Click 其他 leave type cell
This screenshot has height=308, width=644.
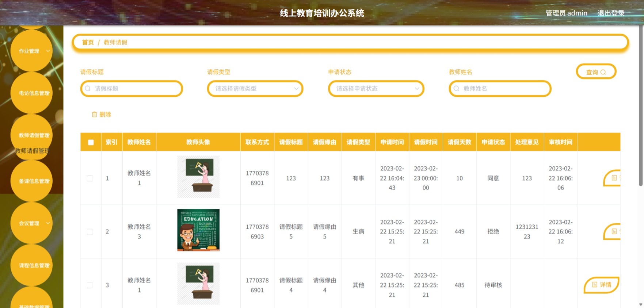point(358,285)
